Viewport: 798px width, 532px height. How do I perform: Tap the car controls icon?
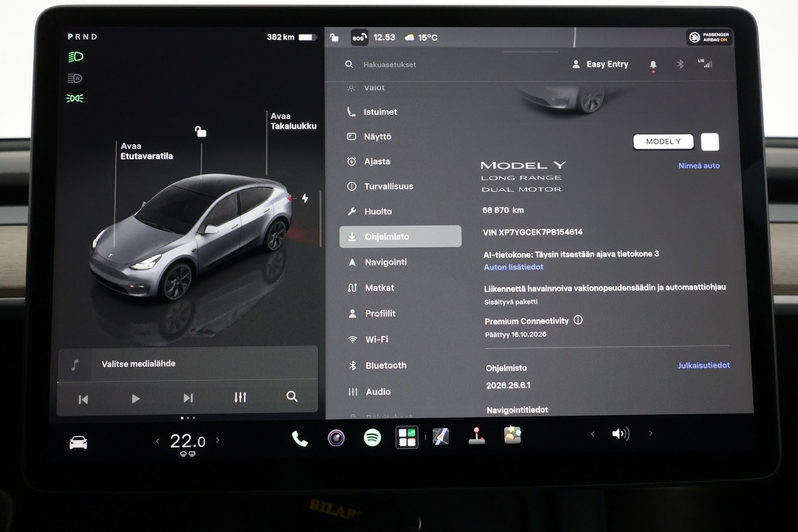(78, 443)
